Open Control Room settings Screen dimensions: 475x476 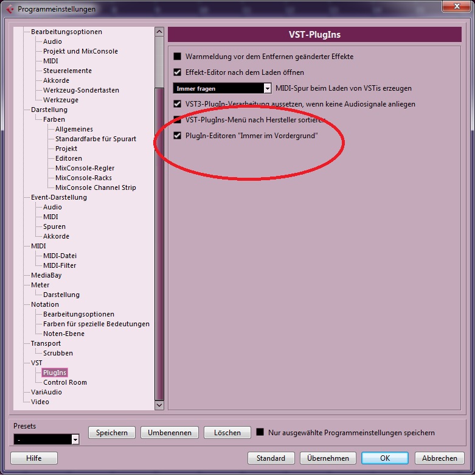point(65,382)
